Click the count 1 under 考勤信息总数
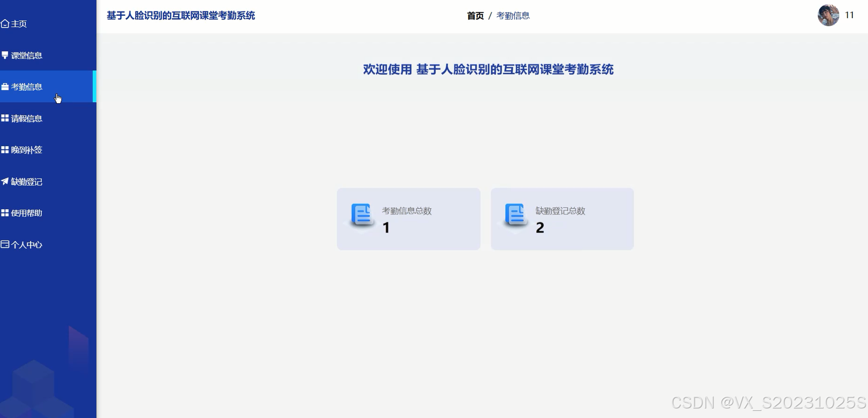The width and height of the screenshot is (868, 418). pyautogui.click(x=386, y=227)
